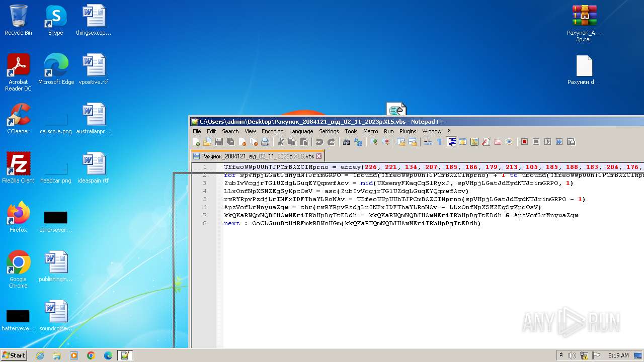This screenshot has height=362, width=644.
Task: Create a new file in Notepad++
Action: [x=196, y=142]
